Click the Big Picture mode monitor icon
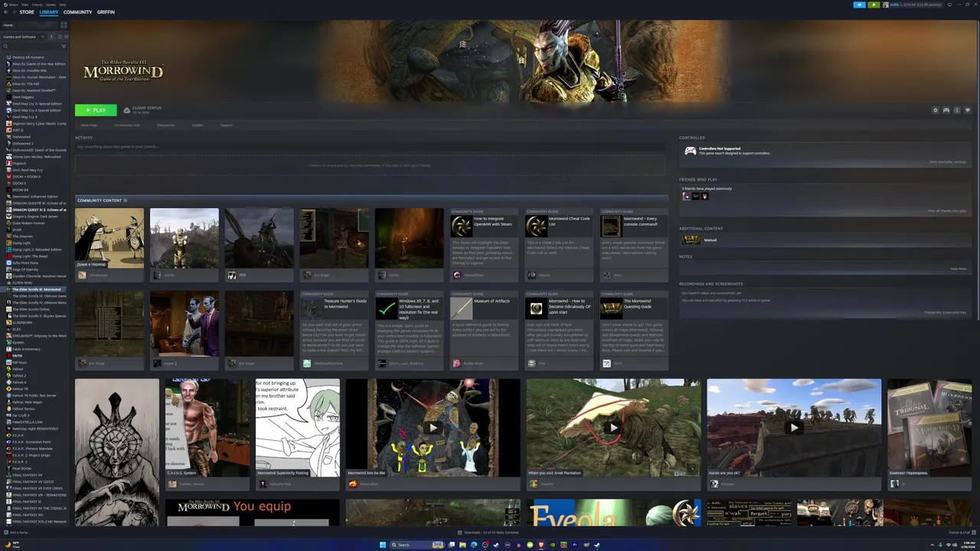The image size is (980, 551). pos(949,5)
